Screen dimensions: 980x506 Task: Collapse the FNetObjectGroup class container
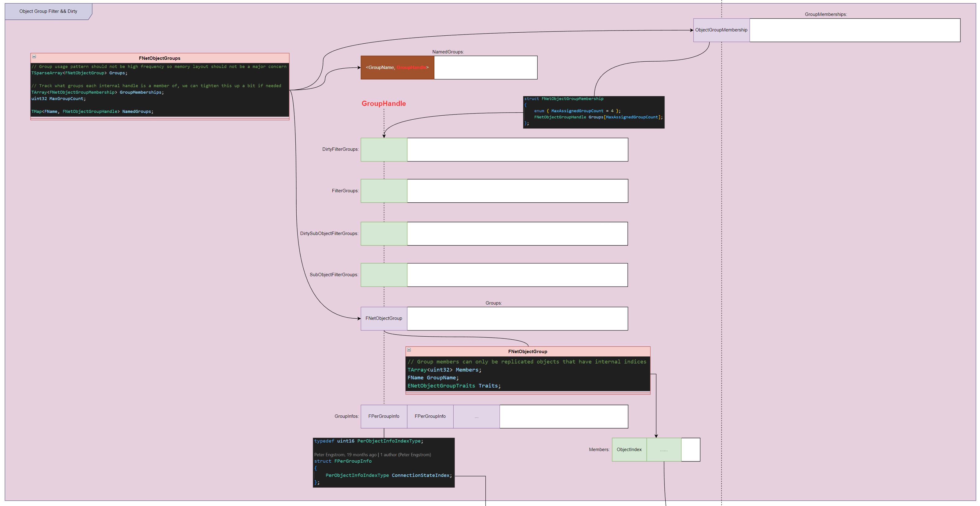(409, 350)
